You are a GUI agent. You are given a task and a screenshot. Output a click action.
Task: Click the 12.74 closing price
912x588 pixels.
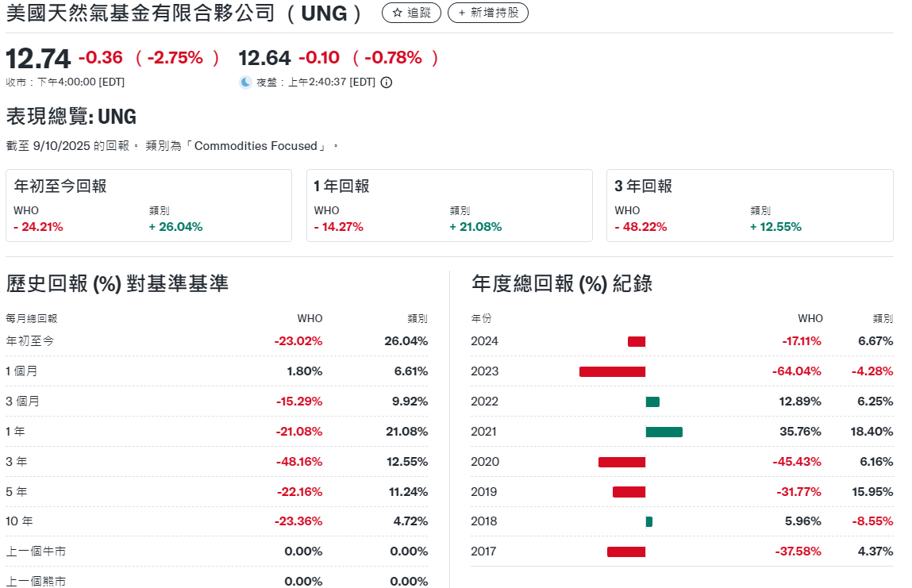click(x=38, y=59)
